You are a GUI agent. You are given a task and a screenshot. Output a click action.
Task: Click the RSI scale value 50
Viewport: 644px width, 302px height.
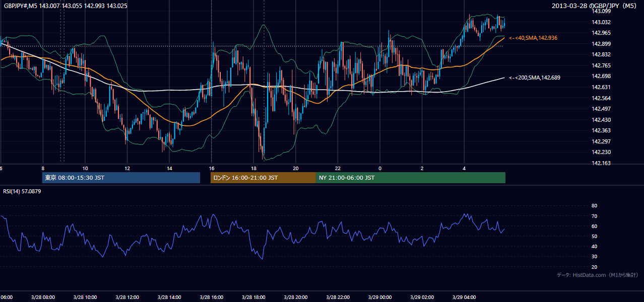594,236
